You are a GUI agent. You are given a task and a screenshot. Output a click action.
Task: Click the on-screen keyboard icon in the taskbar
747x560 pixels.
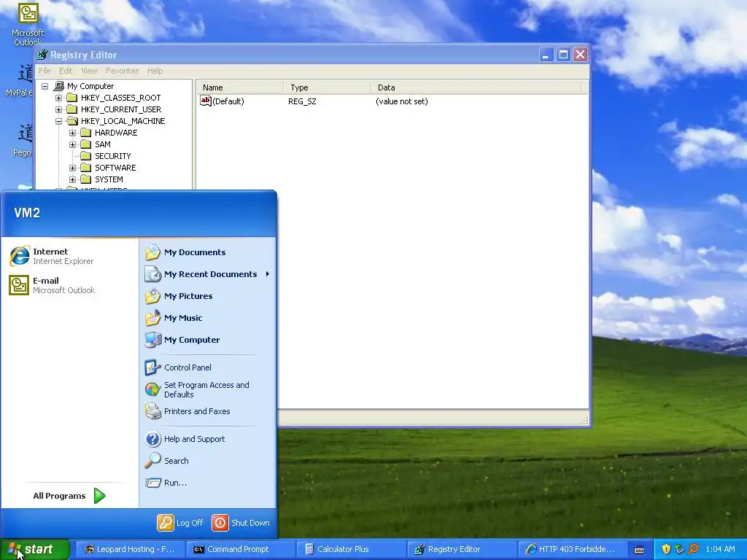(x=639, y=550)
